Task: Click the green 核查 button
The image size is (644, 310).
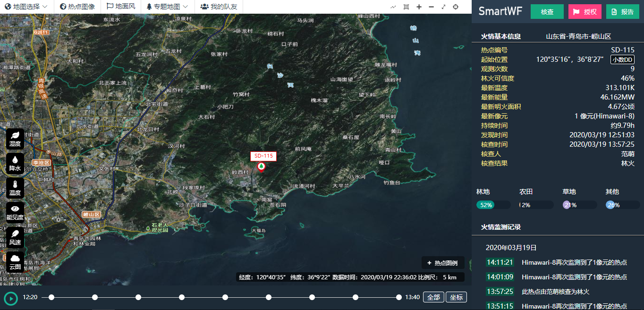Action: (x=547, y=12)
